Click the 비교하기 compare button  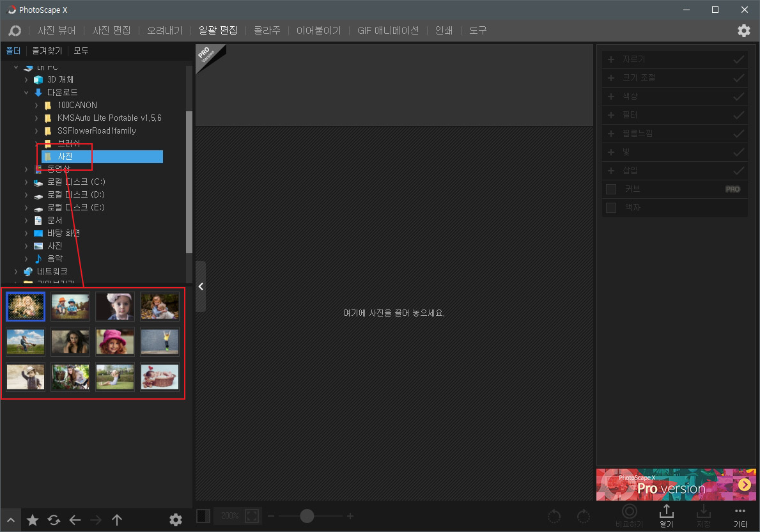pyautogui.click(x=629, y=516)
